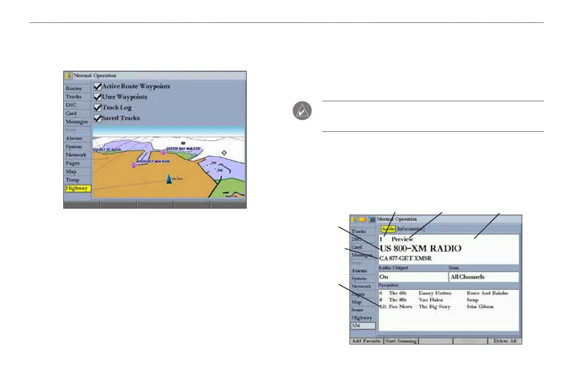This screenshot has width=588, height=382.
Task: Toggle the User Waypoints checkbox
Action: (x=97, y=97)
